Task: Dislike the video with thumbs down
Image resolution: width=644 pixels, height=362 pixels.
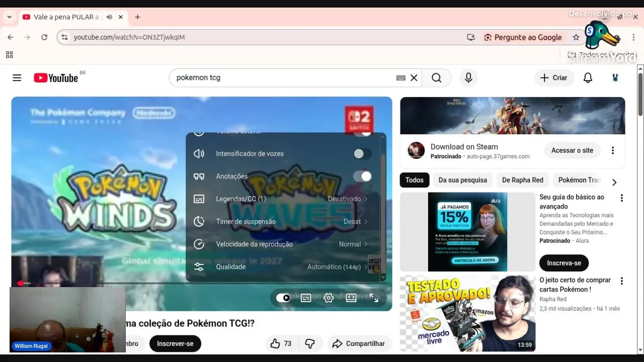Action: [x=310, y=343]
